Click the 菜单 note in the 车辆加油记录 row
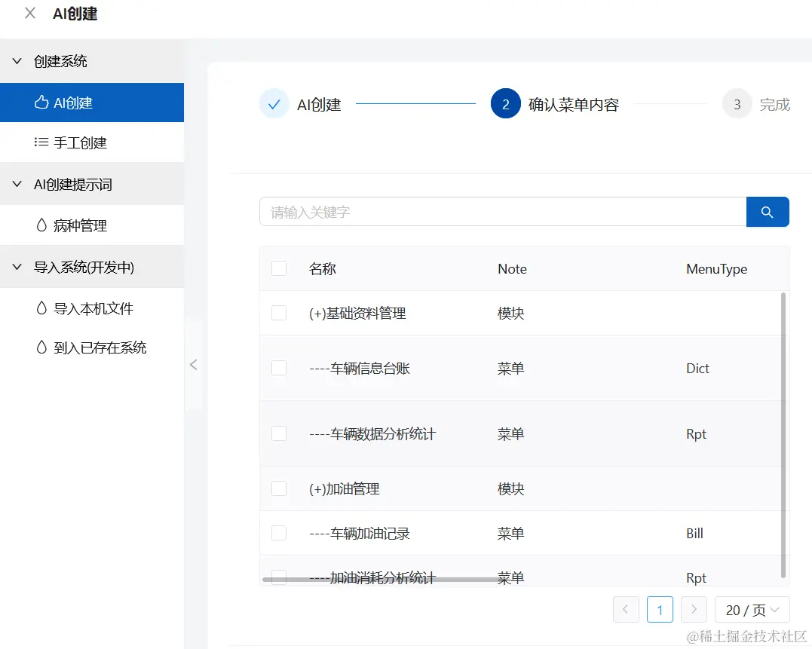Viewport: 812px width, 649px height. [x=510, y=534]
